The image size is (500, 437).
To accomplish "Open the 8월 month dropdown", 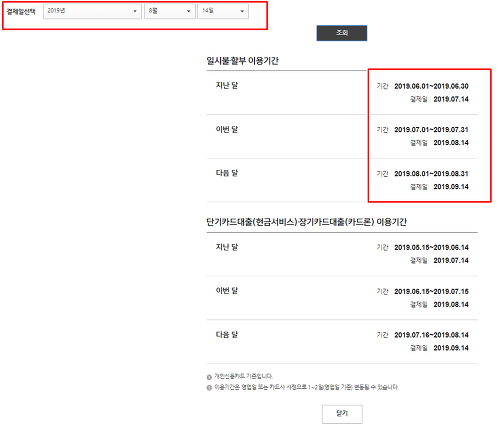I will pyautogui.click(x=170, y=11).
